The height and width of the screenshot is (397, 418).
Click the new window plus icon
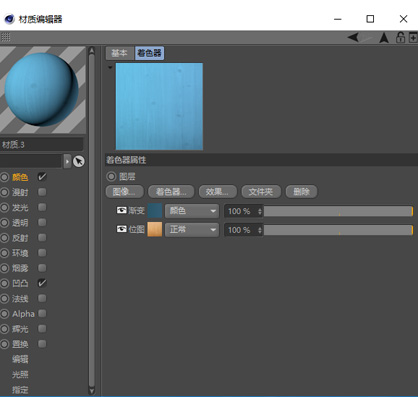pos(413,37)
